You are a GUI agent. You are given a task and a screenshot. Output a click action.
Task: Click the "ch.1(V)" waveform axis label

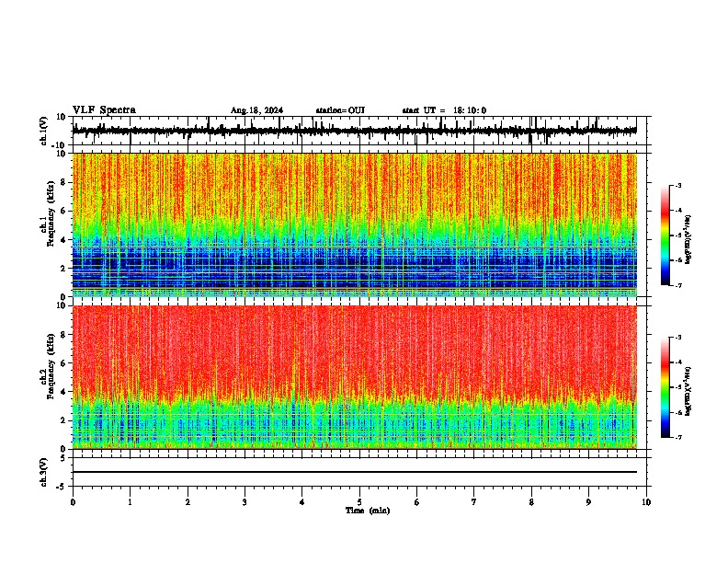[44, 131]
